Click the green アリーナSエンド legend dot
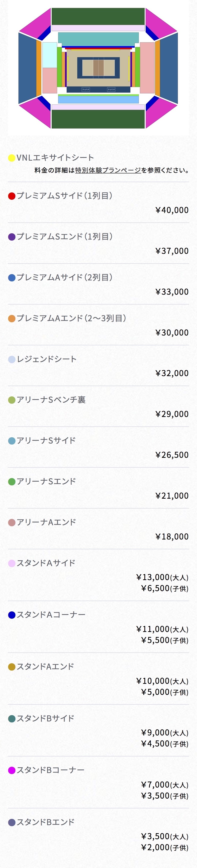 12,482
